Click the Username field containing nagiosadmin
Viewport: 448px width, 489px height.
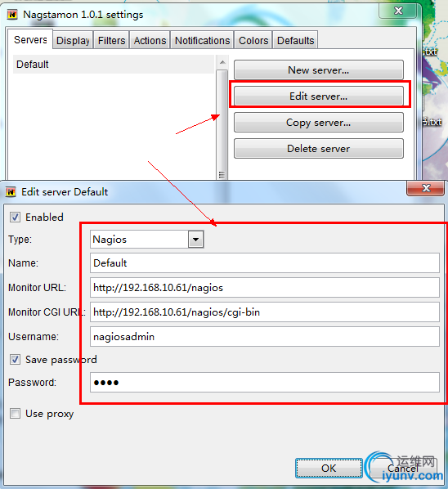[265, 337]
